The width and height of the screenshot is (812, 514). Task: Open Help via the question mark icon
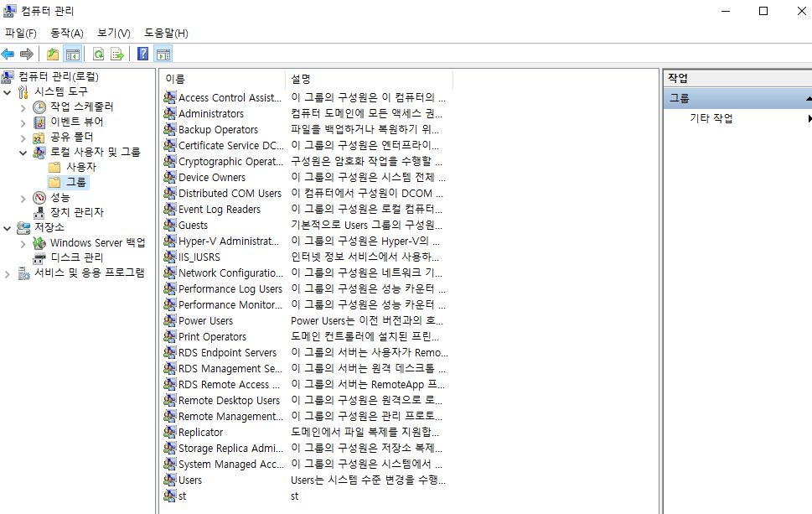[x=143, y=54]
